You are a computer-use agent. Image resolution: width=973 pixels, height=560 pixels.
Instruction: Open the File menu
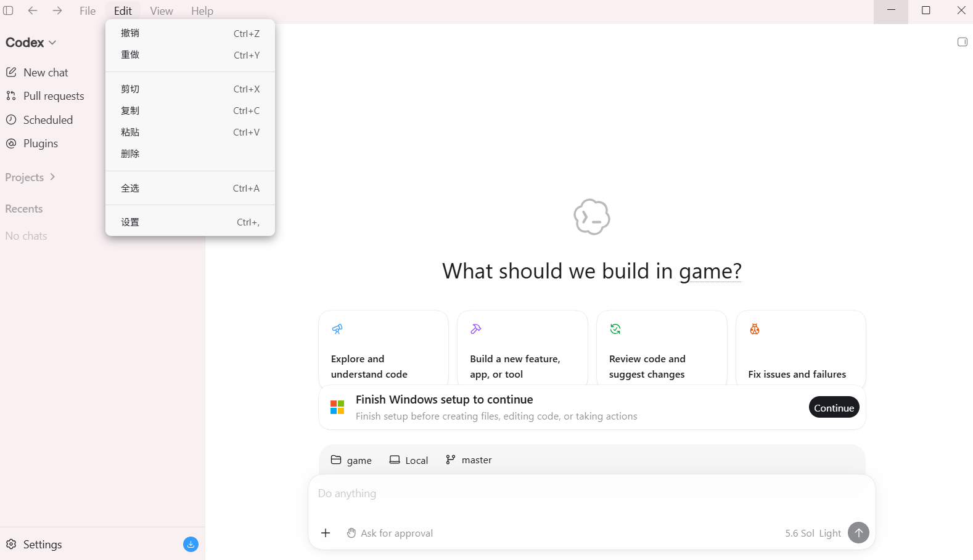[88, 10]
